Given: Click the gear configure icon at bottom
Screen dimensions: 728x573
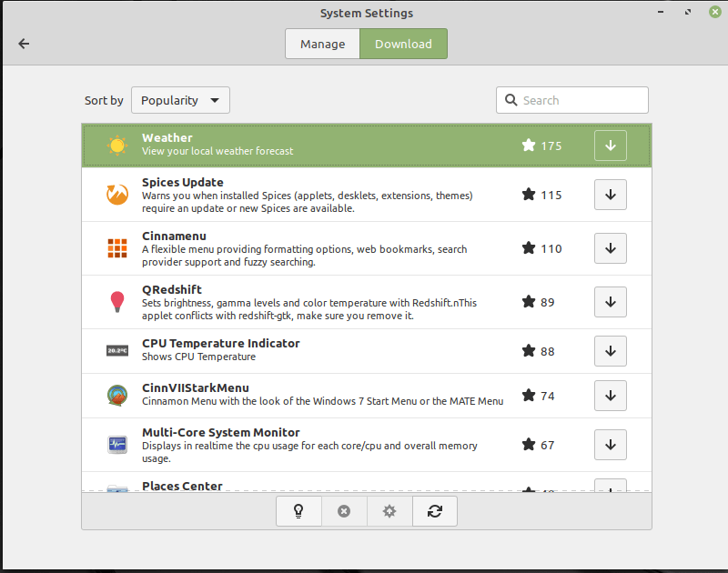Looking at the screenshot, I should click(389, 511).
